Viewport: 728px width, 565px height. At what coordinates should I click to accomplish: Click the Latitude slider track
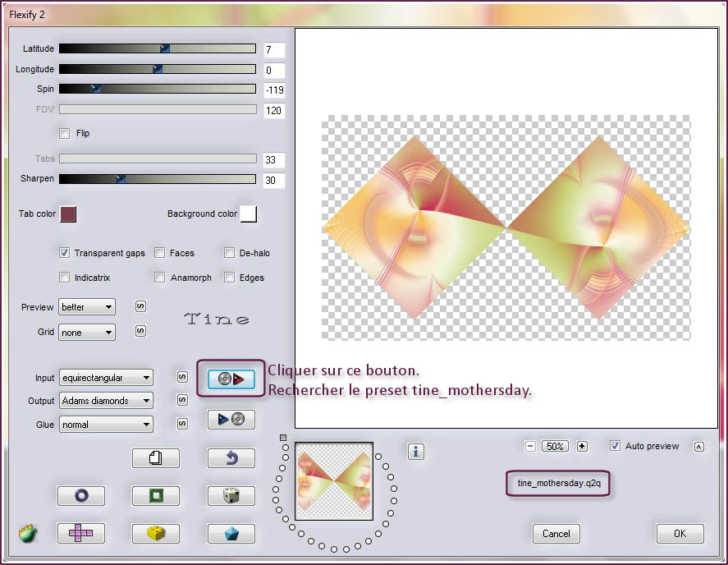coord(158,48)
